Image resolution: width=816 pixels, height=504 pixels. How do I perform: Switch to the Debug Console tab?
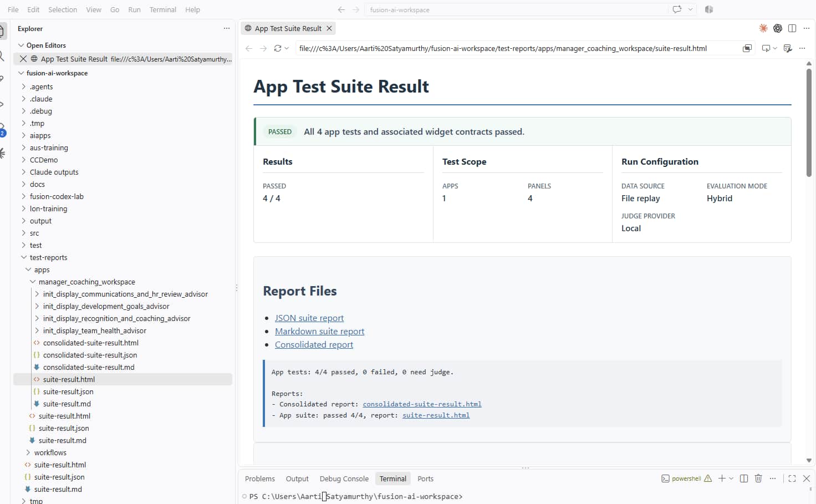click(x=344, y=478)
